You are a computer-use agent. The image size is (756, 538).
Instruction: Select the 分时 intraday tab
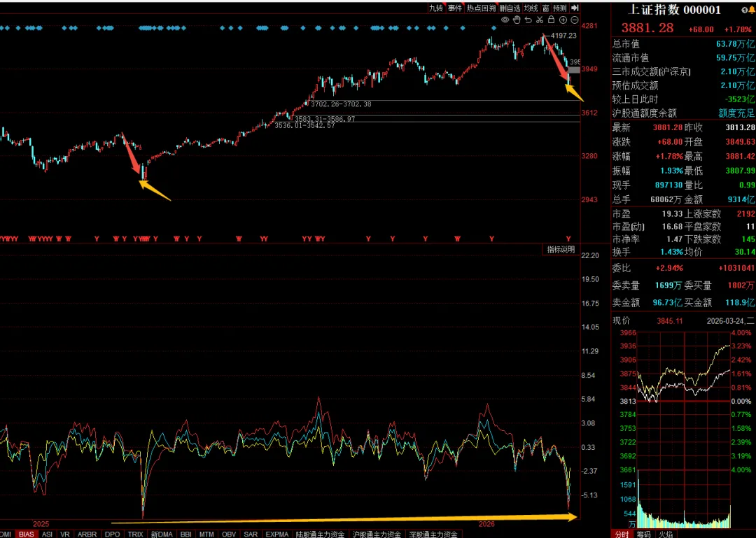622,534
